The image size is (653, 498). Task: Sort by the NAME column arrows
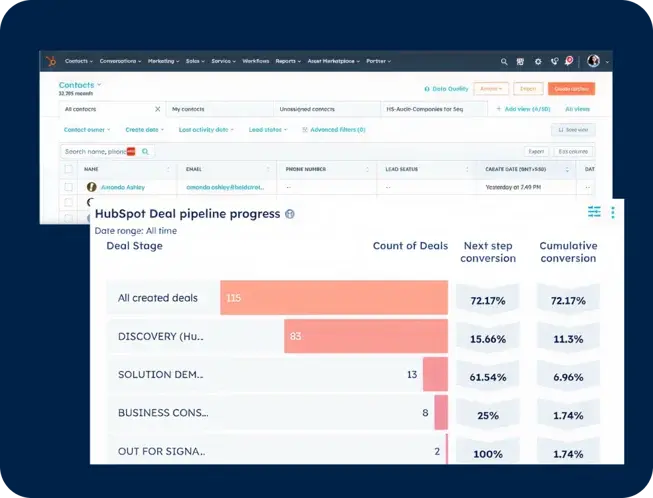168,169
